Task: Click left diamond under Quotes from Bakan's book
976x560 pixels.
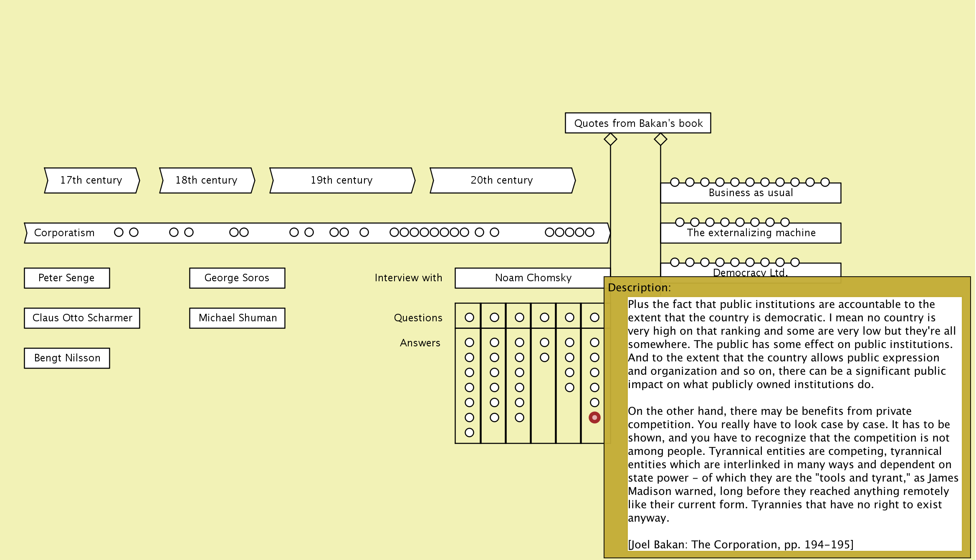Action: coord(610,139)
